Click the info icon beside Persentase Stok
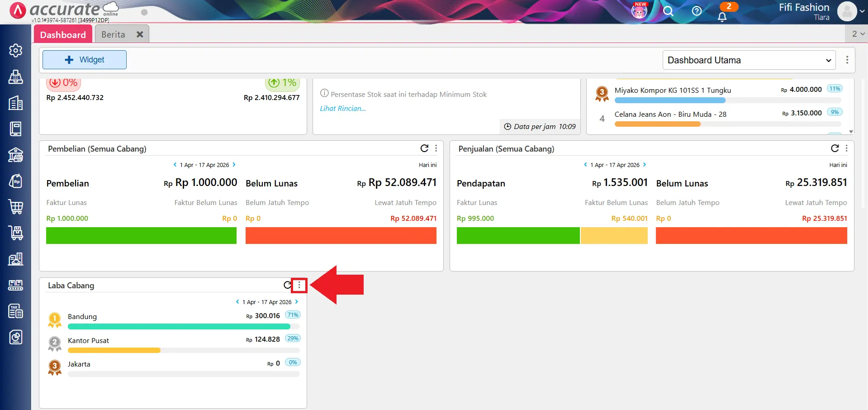 (324, 93)
